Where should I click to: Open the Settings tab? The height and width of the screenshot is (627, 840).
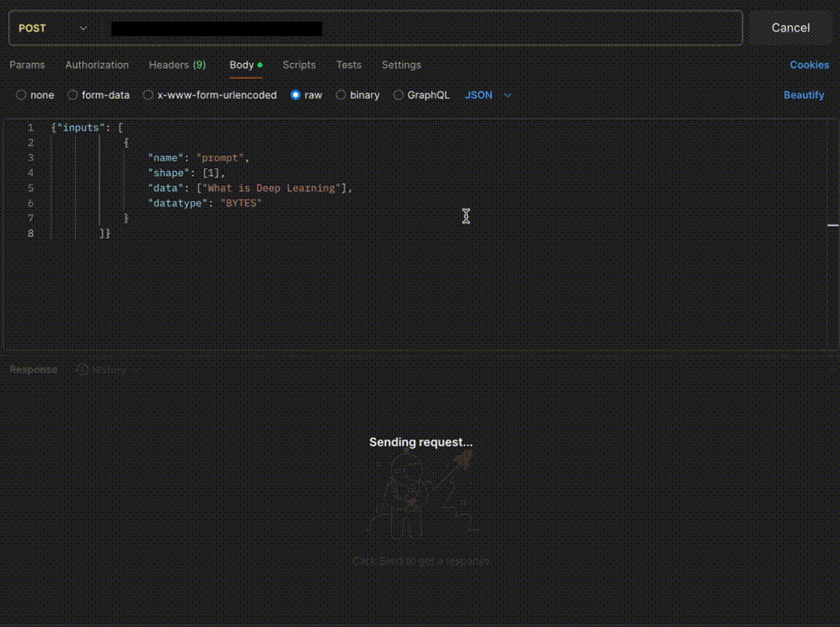[x=401, y=65]
